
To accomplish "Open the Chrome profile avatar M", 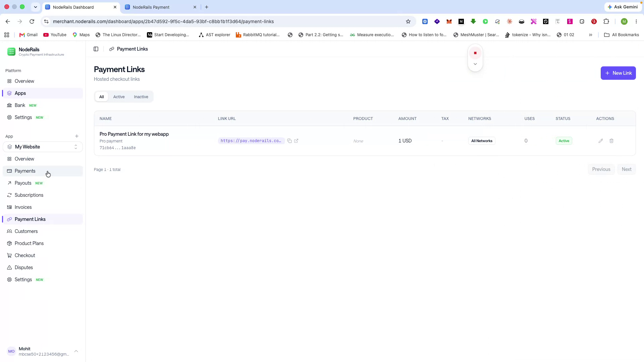I will (x=624, y=21).
